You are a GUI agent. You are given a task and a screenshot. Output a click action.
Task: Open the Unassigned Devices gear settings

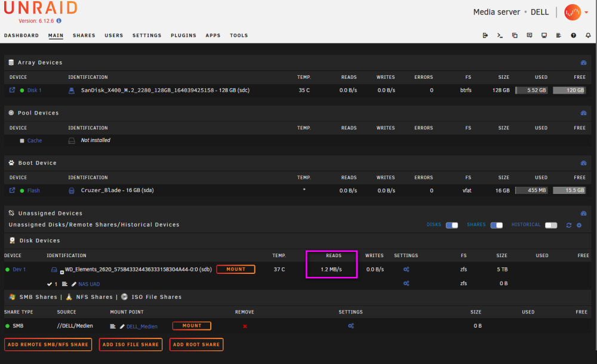coord(579,225)
